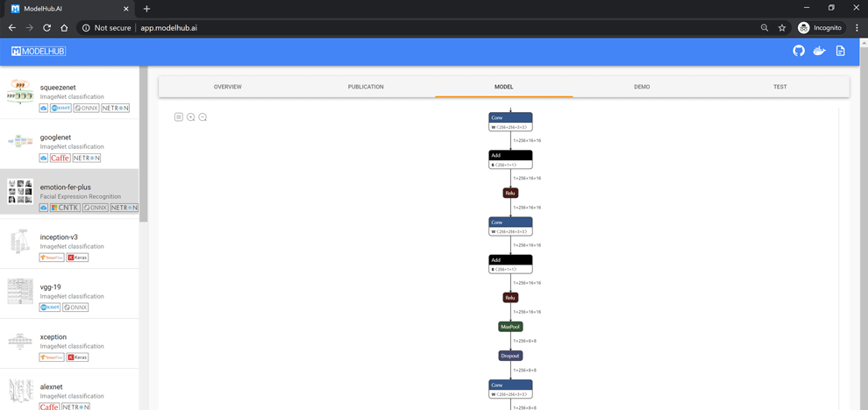Click the Docker whale icon

tap(819, 51)
